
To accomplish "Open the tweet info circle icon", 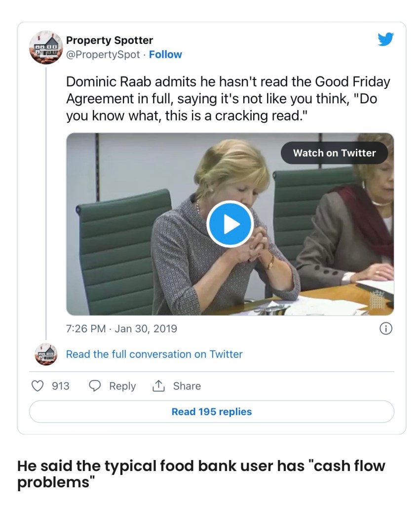I will (x=385, y=328).
